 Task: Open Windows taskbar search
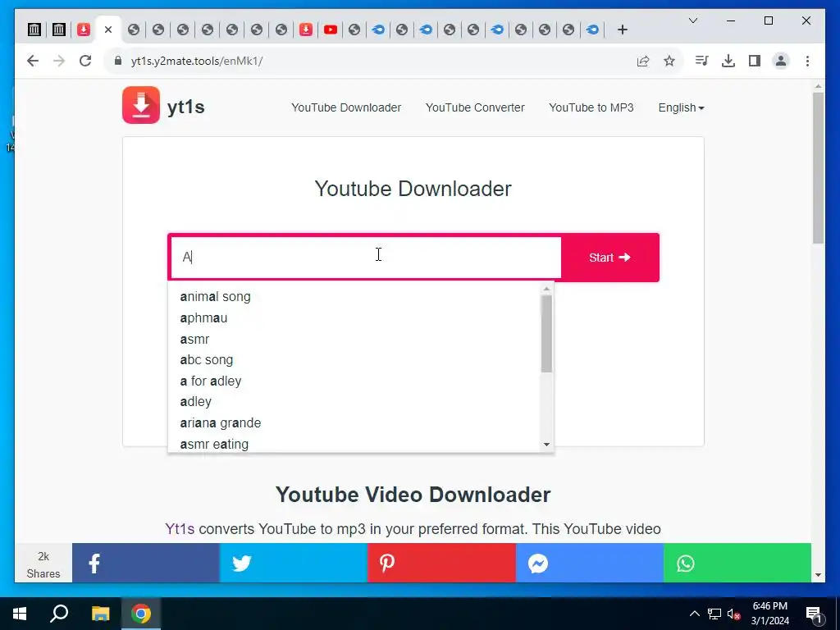coord(59,614)
